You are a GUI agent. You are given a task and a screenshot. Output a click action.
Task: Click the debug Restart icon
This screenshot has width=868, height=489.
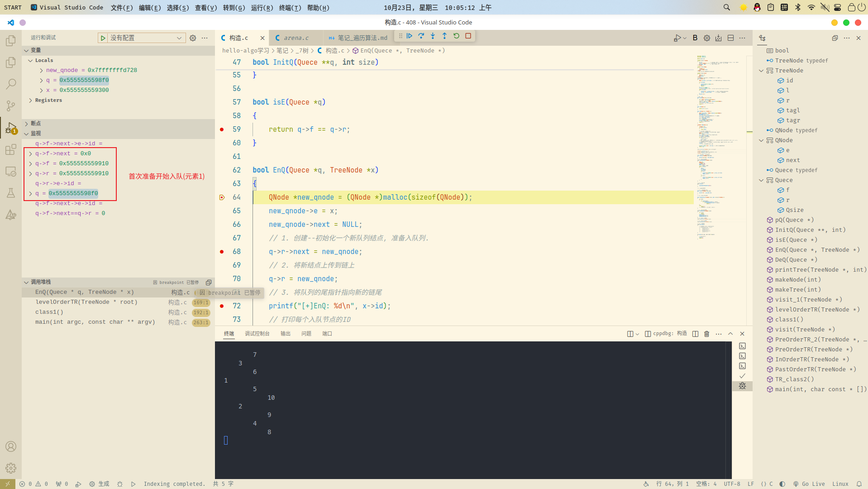click(457, 36)
